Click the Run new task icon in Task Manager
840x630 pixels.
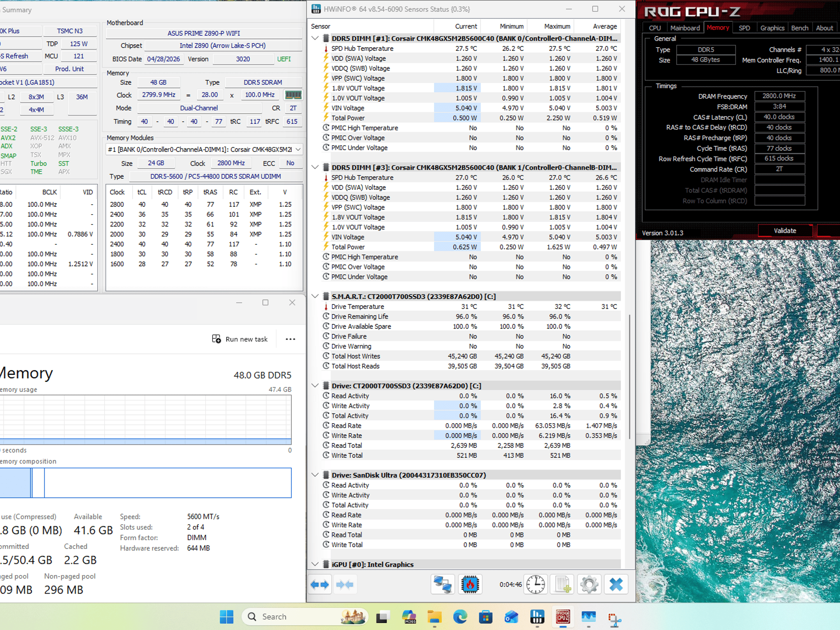[217, 339]
